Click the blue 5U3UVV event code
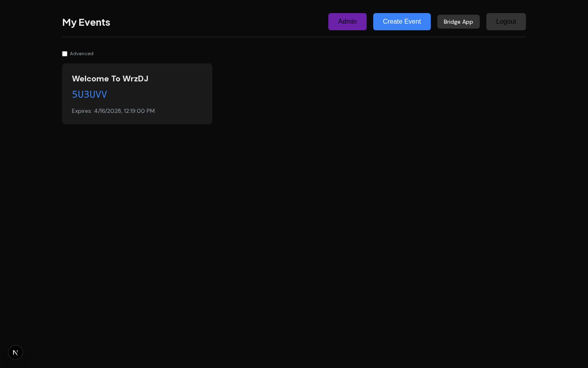 89,94
